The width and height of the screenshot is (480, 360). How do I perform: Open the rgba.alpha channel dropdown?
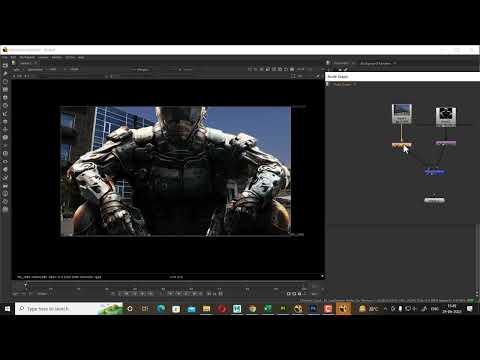35,69
